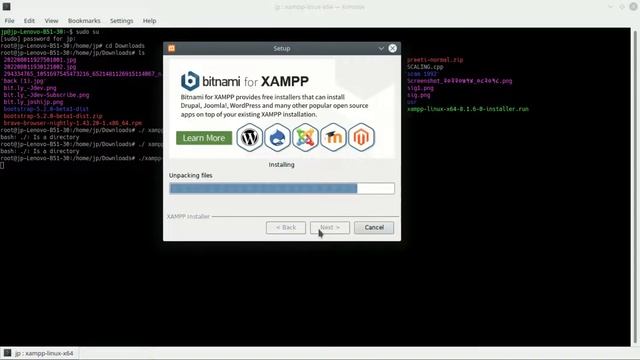Click the brave-browser-nightly rpm filename
The image size is (640, 360).
(x=73, y=123)
